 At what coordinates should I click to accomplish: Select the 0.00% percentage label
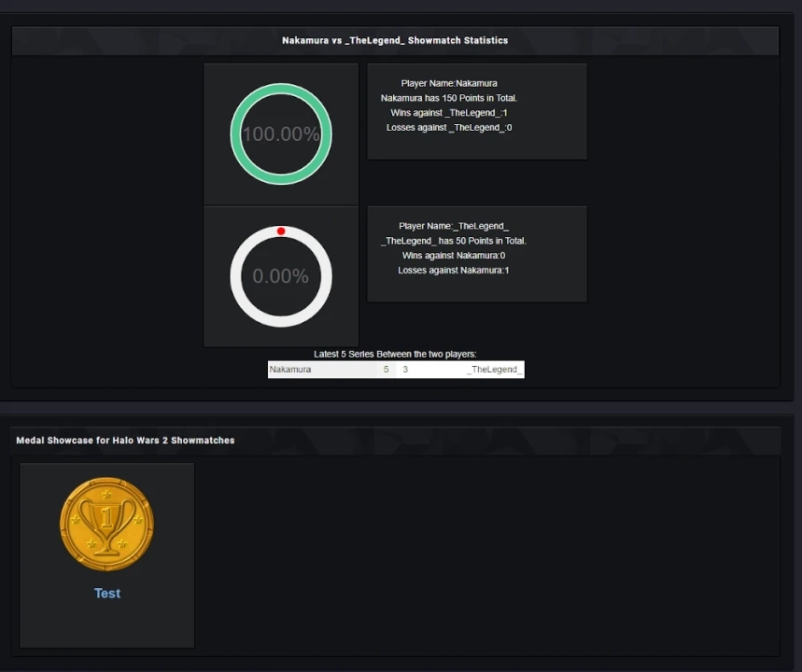pos(281,276)
